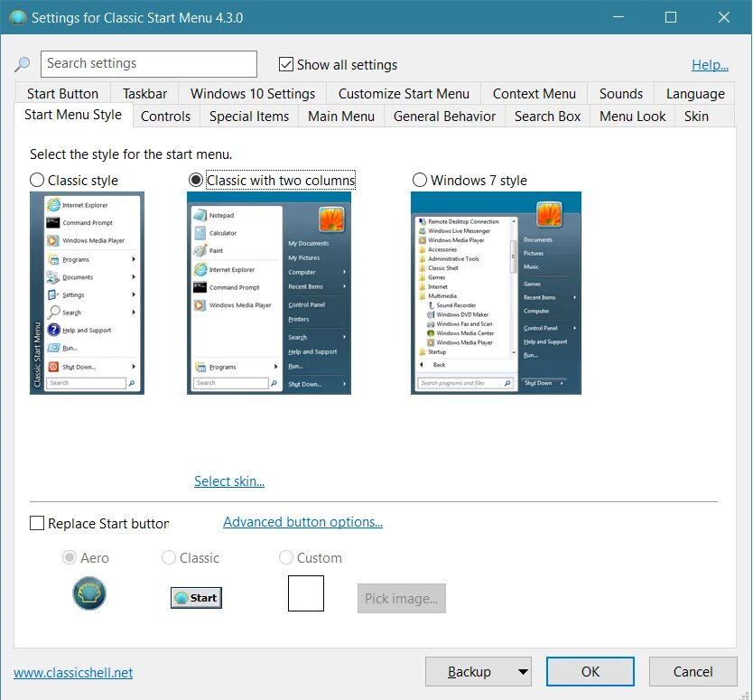Click the magnifier search icon
The height and width of the screenshot is (700, 753).
click(x=22, y=64)
